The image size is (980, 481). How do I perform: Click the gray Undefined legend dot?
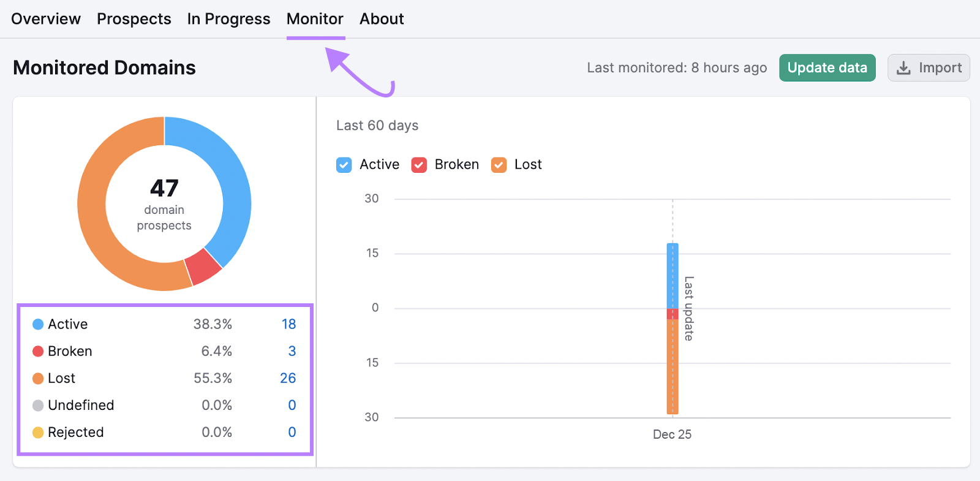pyautogui.click(x=38, y=405)
